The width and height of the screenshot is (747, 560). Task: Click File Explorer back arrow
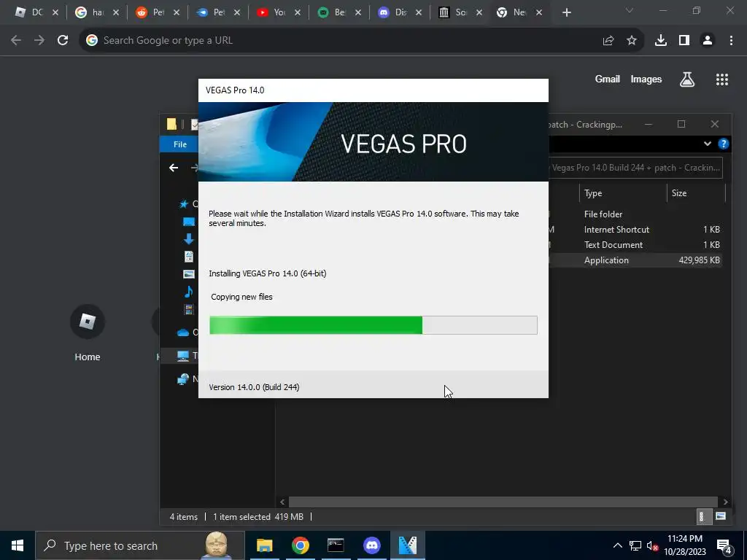tap(174, 168)
